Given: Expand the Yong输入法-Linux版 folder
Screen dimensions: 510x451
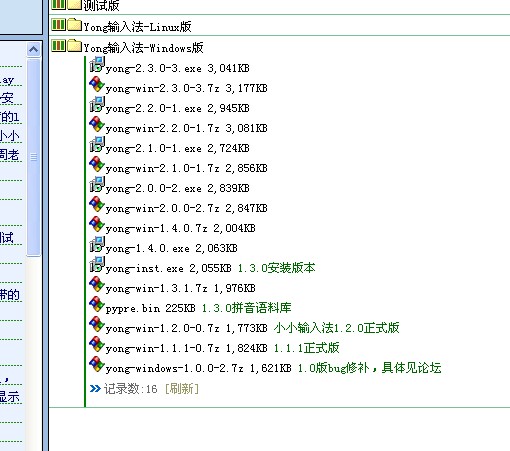Looking at the screenshot, I should (137, 27).
